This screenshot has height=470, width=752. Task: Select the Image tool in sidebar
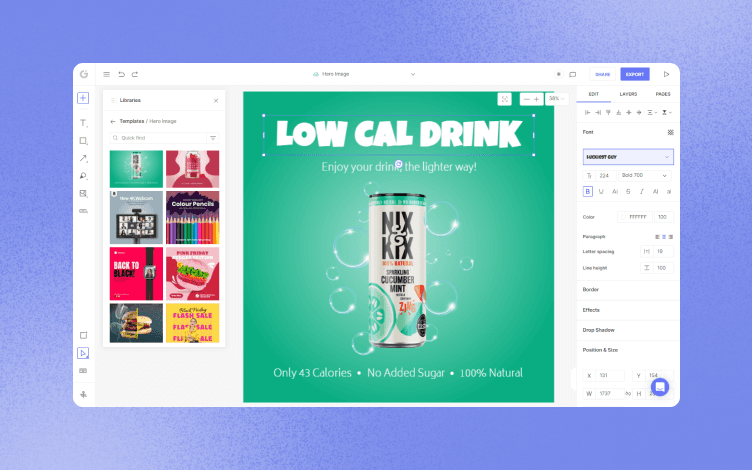83,193
